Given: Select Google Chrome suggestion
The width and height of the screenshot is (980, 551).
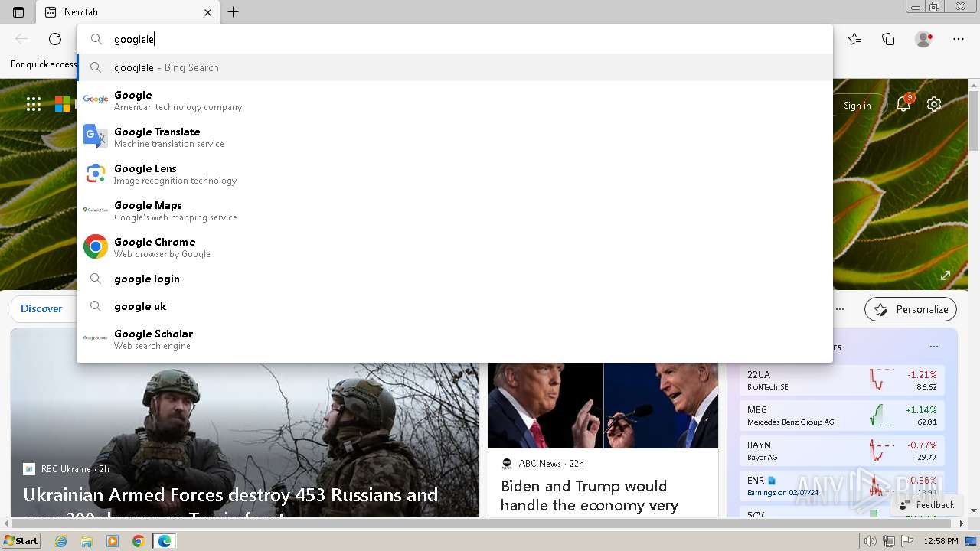Looking at the screenshot, I should tap(455, 247).
